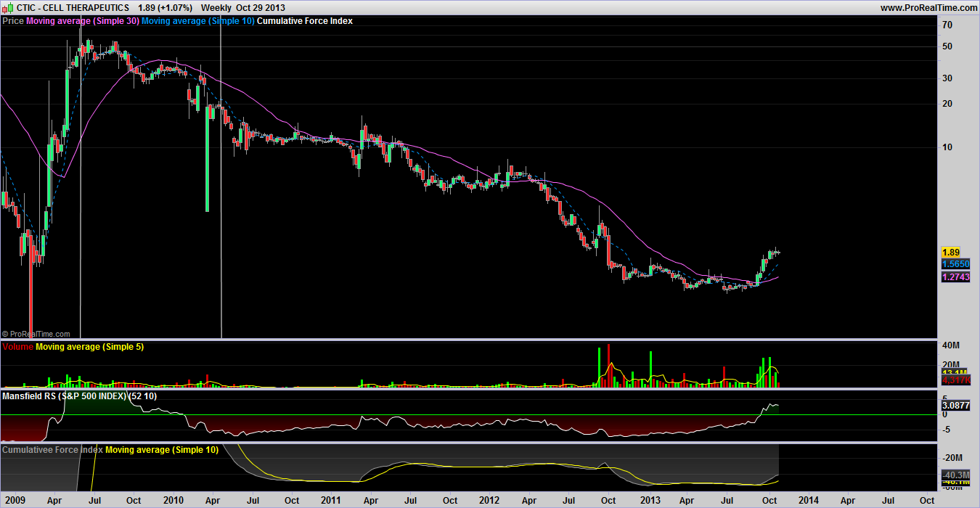Click the 2012 marker on time axis
The width and height of the screenshot is (980, 508).
click(489, 500)
